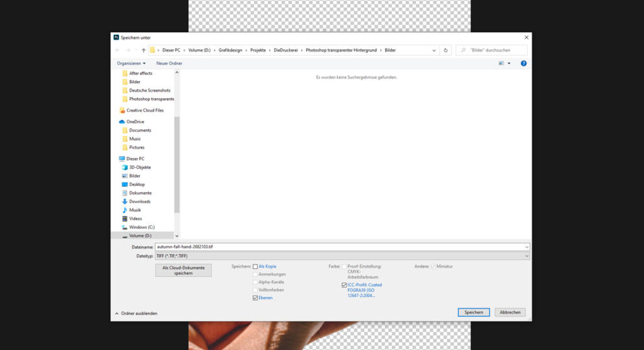
Task: Collapse folder pane via Ordner ausblenden
Action: point(136,313)
